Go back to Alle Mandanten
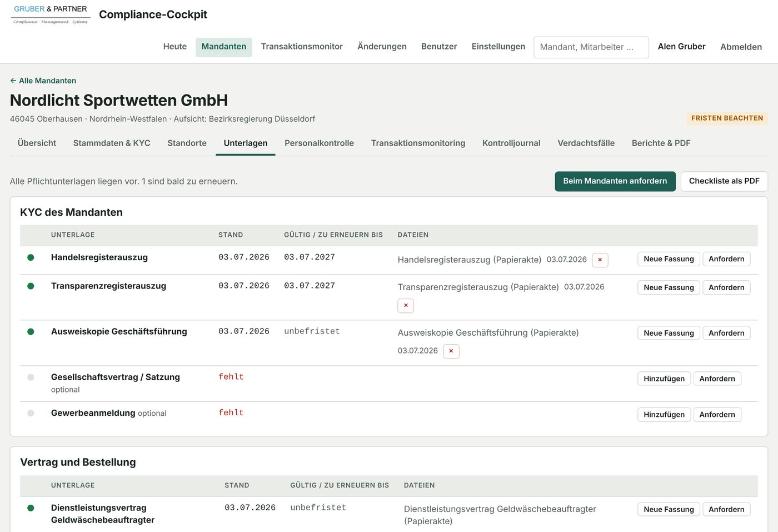 coord(43,81)
